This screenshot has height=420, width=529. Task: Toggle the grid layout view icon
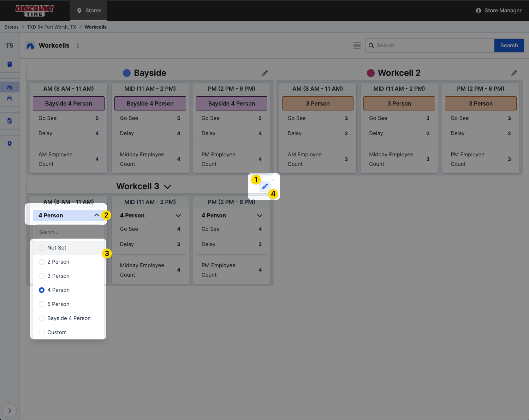coord(357,46)
